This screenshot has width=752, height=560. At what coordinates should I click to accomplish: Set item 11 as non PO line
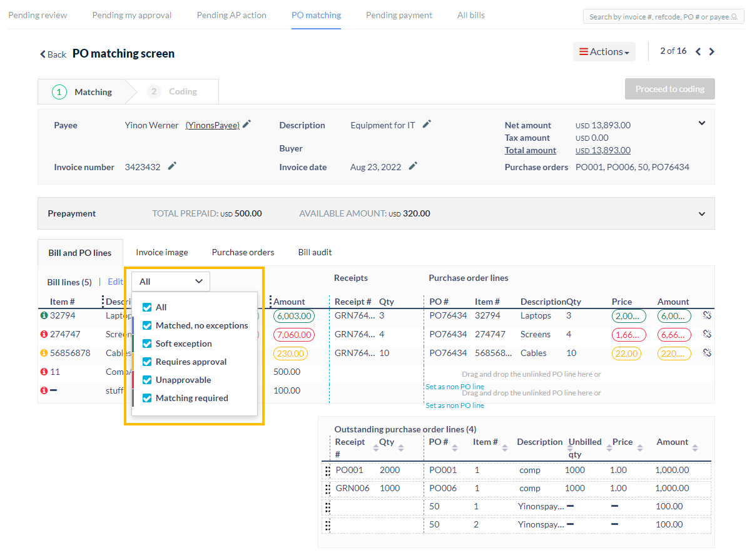tap(455, 387)
